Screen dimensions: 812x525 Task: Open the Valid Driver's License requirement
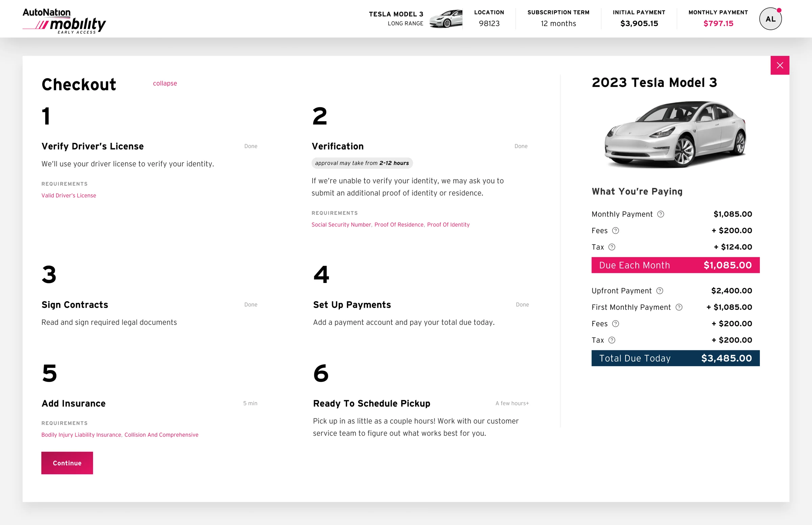(x=69, y=195)
